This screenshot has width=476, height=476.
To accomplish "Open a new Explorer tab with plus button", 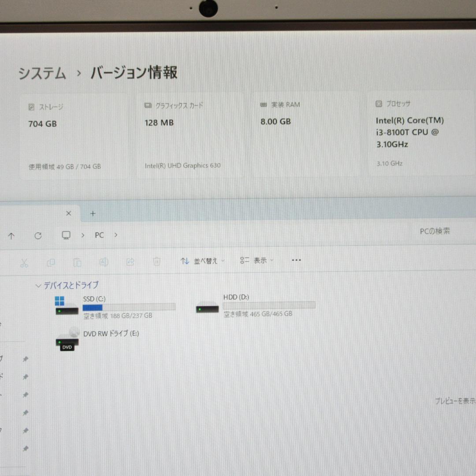I will (93, 213).
